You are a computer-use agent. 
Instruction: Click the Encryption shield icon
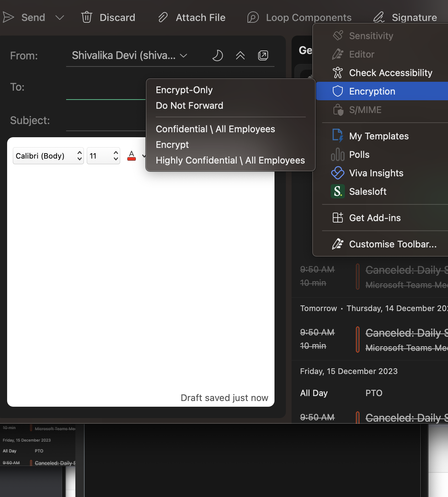(338, 91)
